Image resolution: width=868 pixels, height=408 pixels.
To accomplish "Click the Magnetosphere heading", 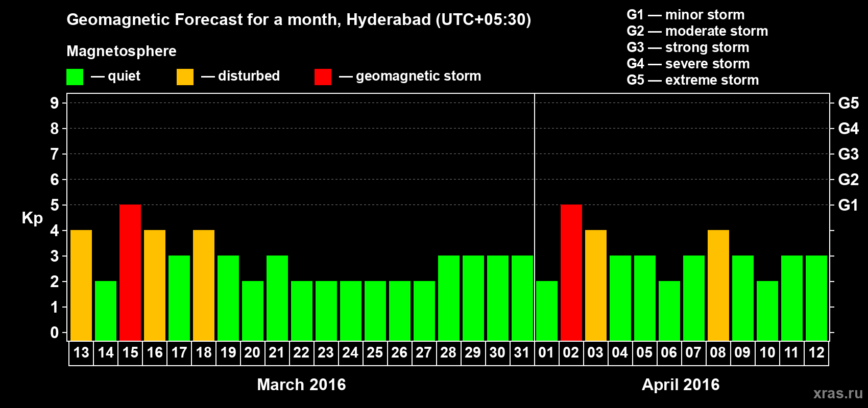I will pyautogui.click(x=122, y=51).
